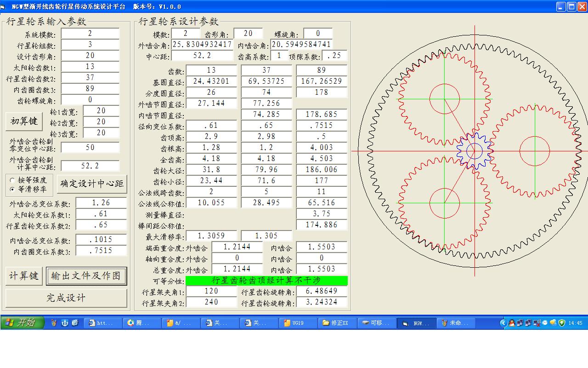This screenshot has width=588, height=368.
Task: Click the 行星齿轮变位系数2 field
Action: [x=101, y=225]
